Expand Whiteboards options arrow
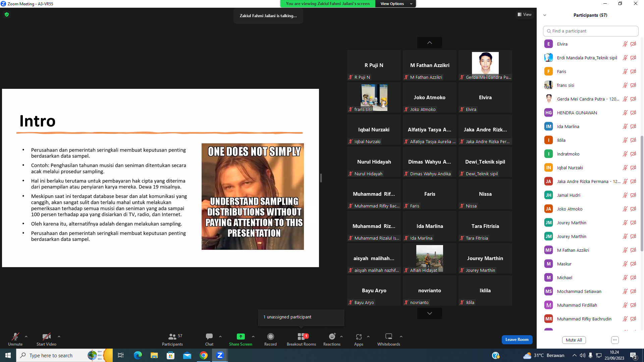Screen dimensions: 644x362 (x=401, y=337)
